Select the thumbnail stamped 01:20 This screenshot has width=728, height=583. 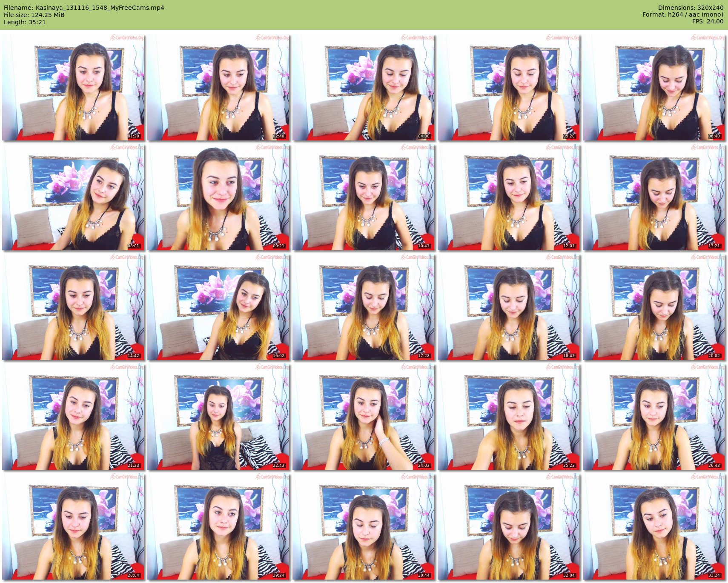point(73,87)
